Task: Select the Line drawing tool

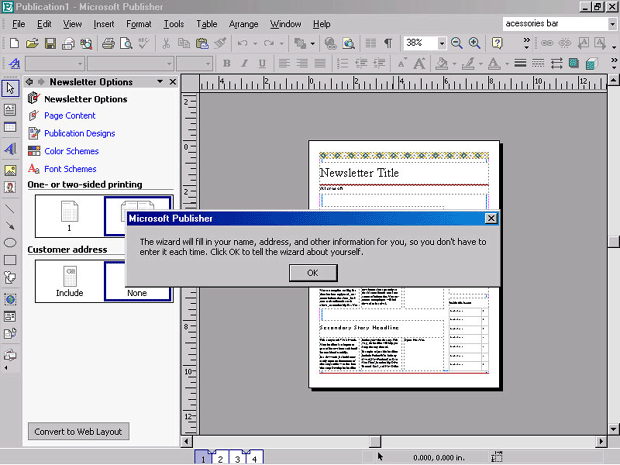Action: point(10,209)
